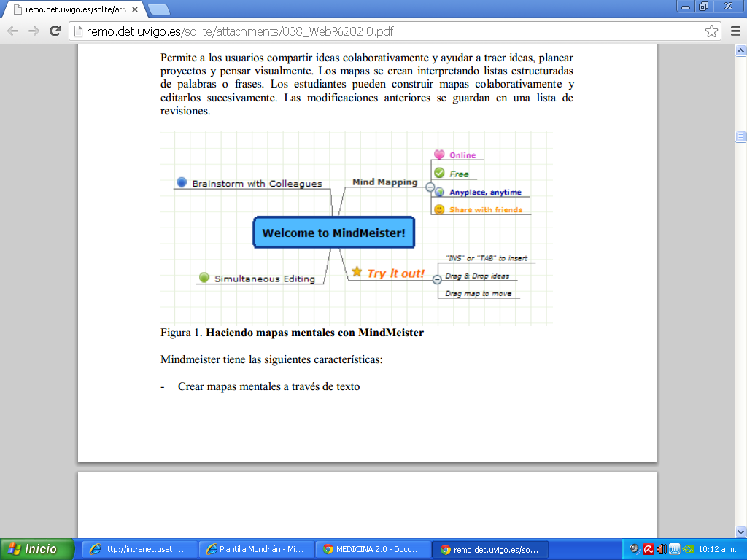Image resolution: width=747 pixels, height=560 pixels.
Task: Switch to MEDICINA 2.0 Chrome taskbar window
Action: [x=373, y=549]
